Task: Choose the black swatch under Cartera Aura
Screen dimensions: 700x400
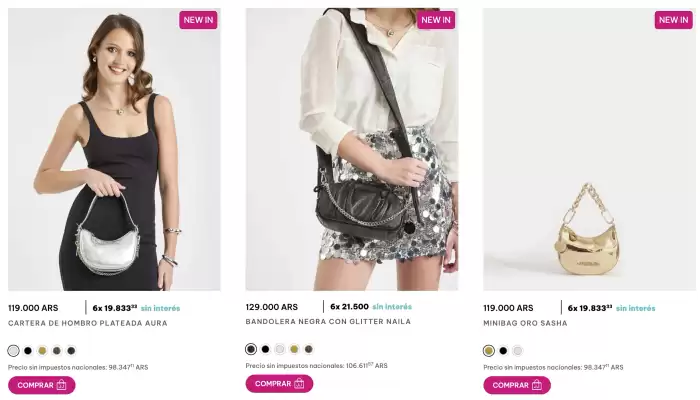Action: [x=28, y=351]
